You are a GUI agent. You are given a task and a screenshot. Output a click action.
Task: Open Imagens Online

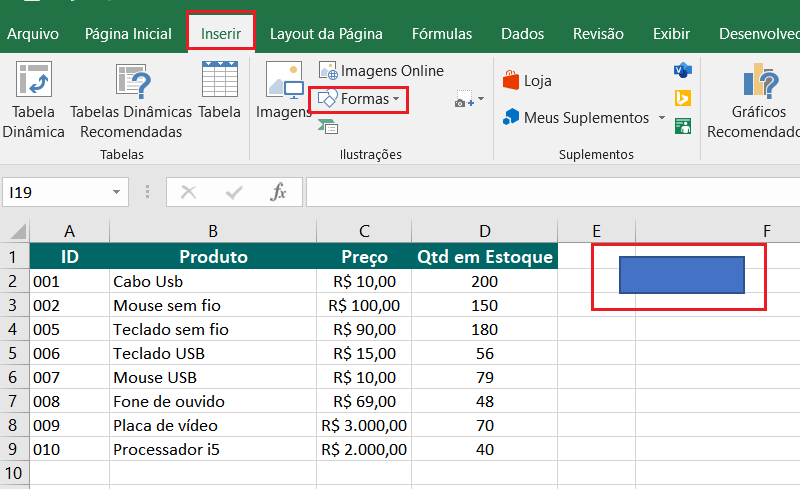point(381,72)
